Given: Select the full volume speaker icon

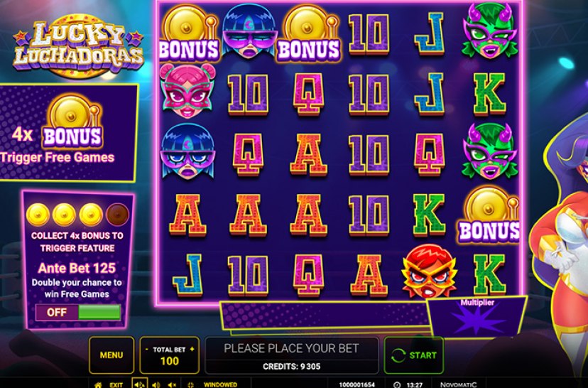Looking at the screenshot, I should (139, 384).
